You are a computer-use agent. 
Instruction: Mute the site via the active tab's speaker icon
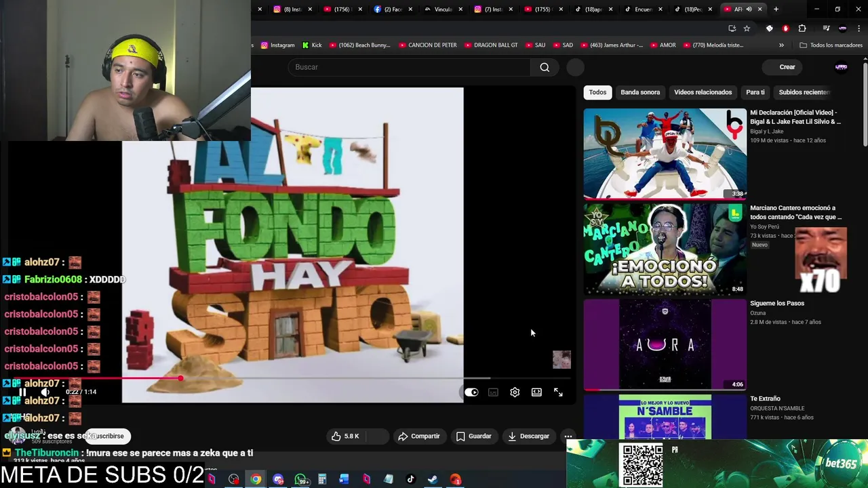click(749, 9)
